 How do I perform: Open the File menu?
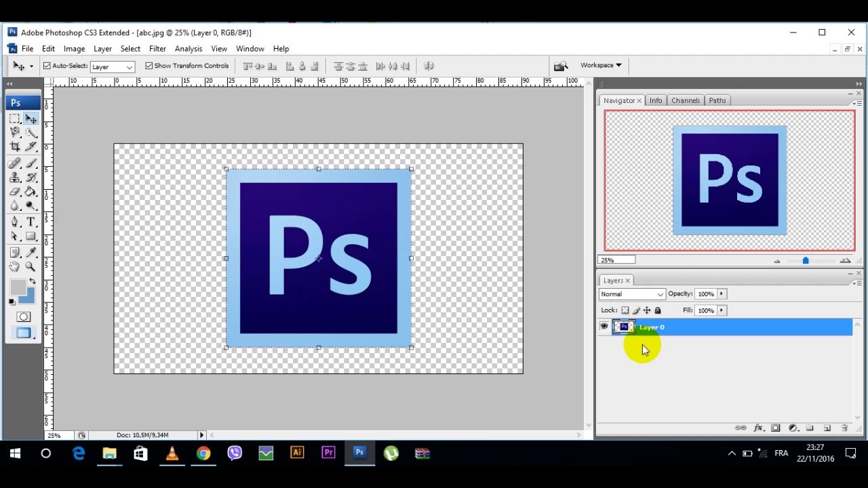click(27, 49)
